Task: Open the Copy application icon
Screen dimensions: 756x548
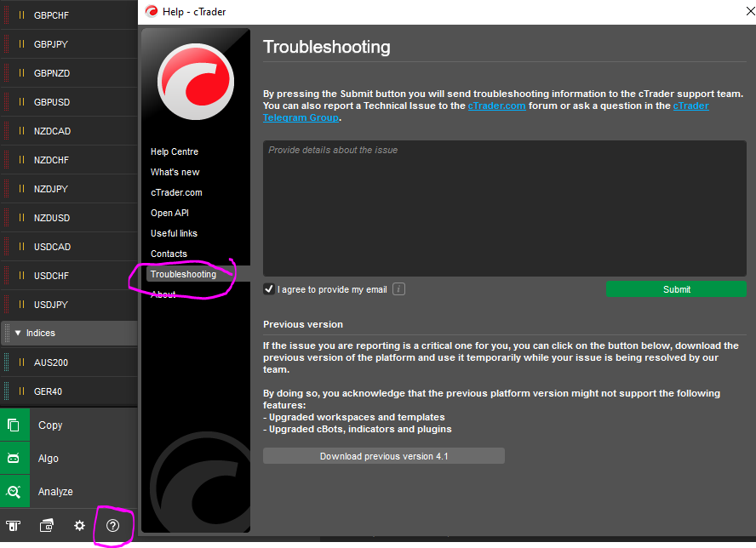Action: tap(14, 425)
